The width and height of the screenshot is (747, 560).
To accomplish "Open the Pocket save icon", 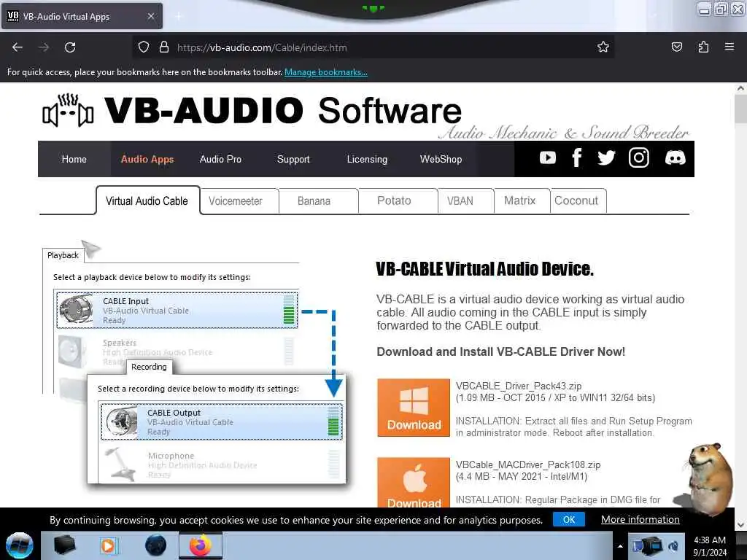I will (676, 47).
